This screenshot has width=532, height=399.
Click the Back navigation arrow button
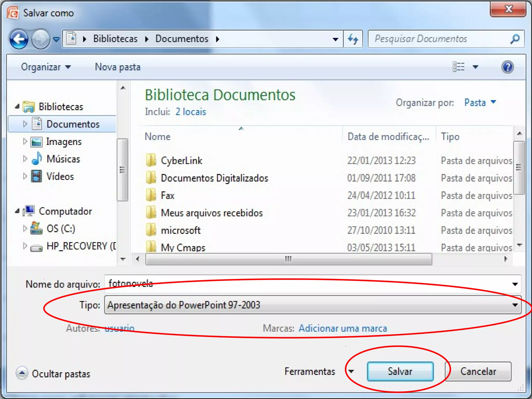pyautogui.click(x=19, y=39)
